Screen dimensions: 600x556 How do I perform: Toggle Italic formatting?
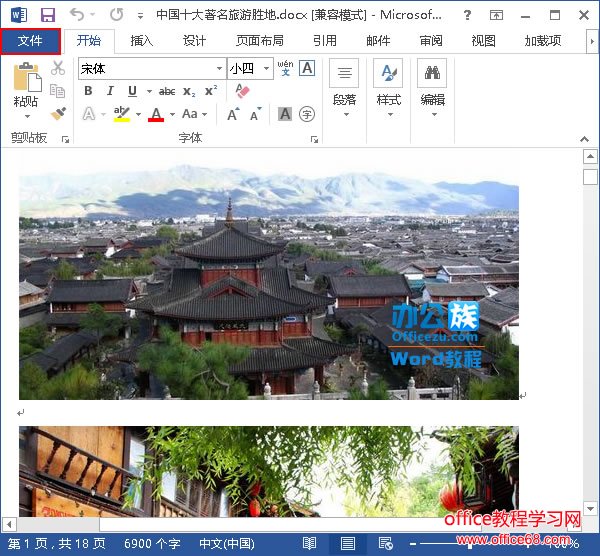pos(110,91)
